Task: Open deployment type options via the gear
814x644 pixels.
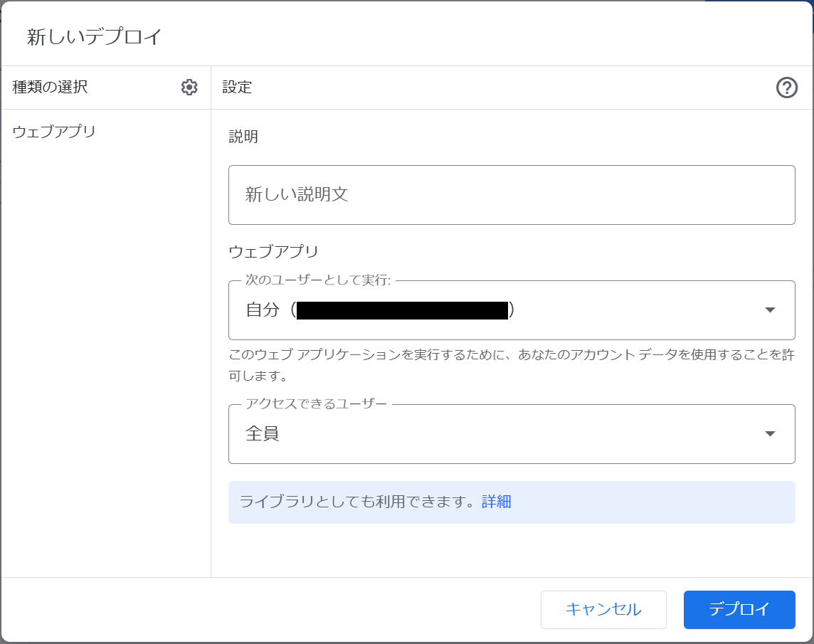Action: (x=189, y=87)
